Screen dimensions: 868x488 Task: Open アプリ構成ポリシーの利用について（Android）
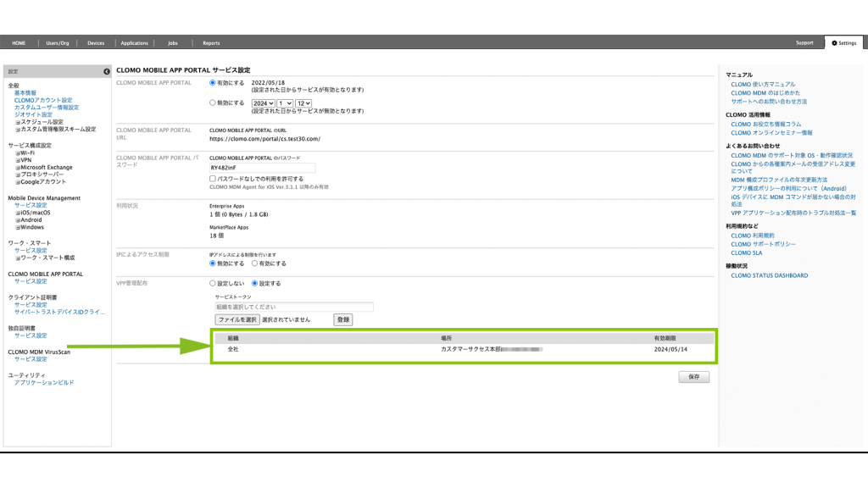tap(789, 188)
